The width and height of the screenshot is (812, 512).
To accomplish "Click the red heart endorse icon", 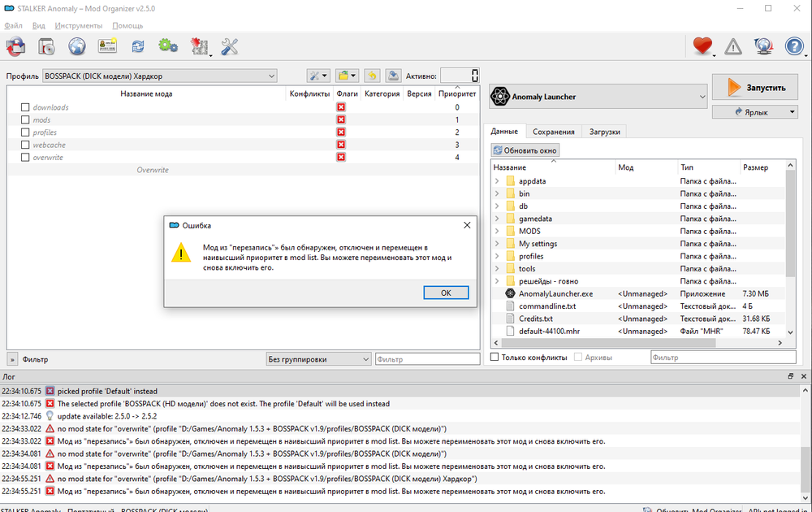I will (x=702, y=46).
